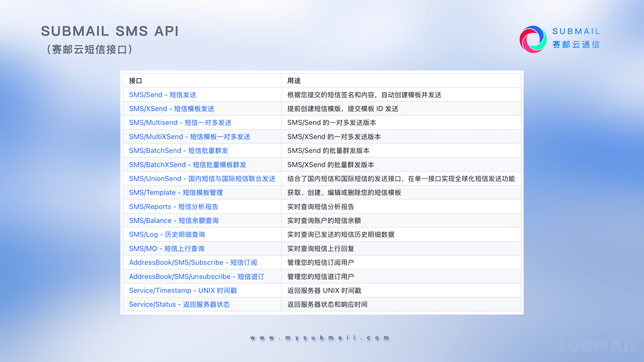Viewport: 644px width, 362px height.
Task: Click AddressBook/SMS/Subscribe 短信订阅 link
Action: pyautogui.click(x=193, y=262)
